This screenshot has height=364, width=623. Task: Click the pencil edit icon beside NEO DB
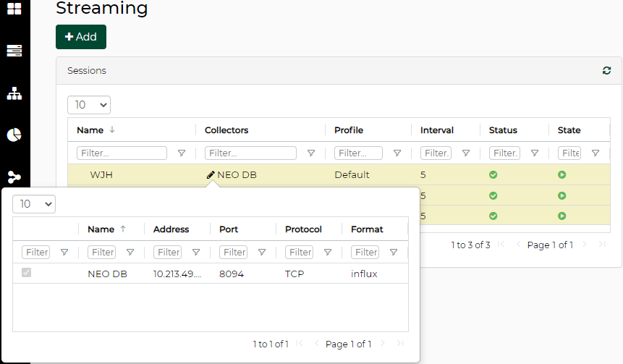click(x=211, y=174)
